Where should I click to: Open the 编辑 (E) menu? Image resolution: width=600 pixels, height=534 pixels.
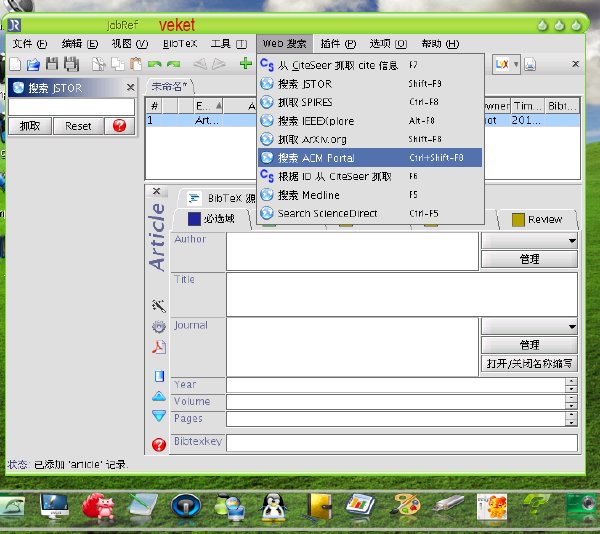[x=80, y=44]
